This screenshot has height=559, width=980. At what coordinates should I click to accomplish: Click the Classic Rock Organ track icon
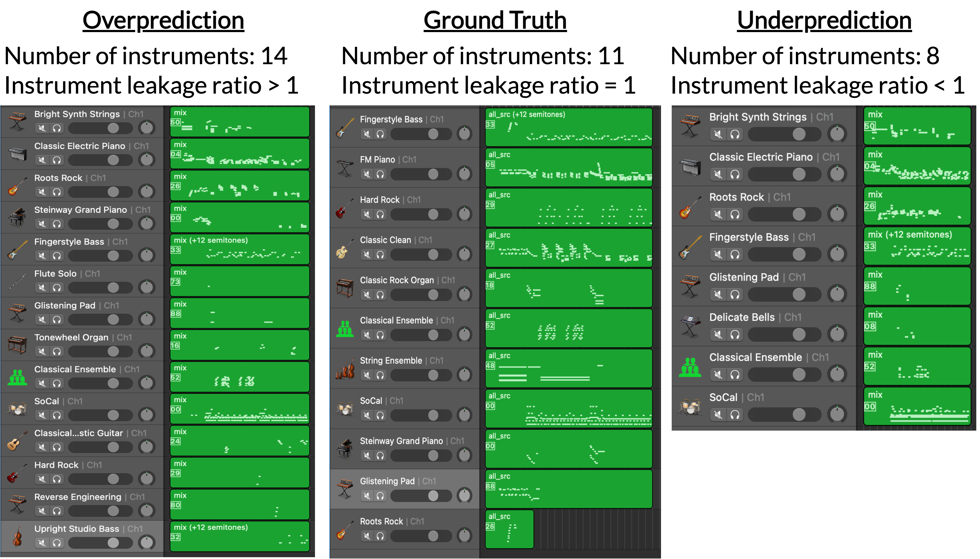[x=344, y=288]
